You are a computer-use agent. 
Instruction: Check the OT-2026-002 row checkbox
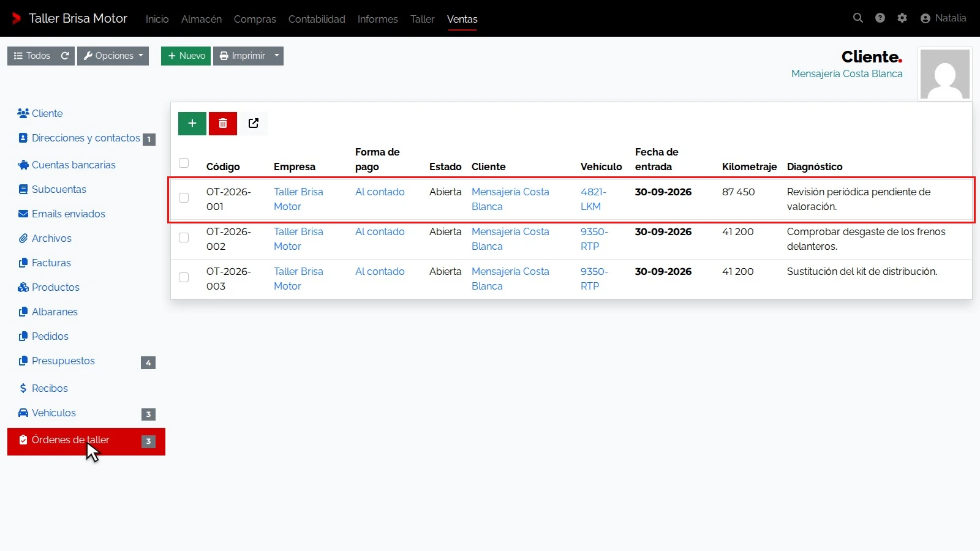point(184,238)
